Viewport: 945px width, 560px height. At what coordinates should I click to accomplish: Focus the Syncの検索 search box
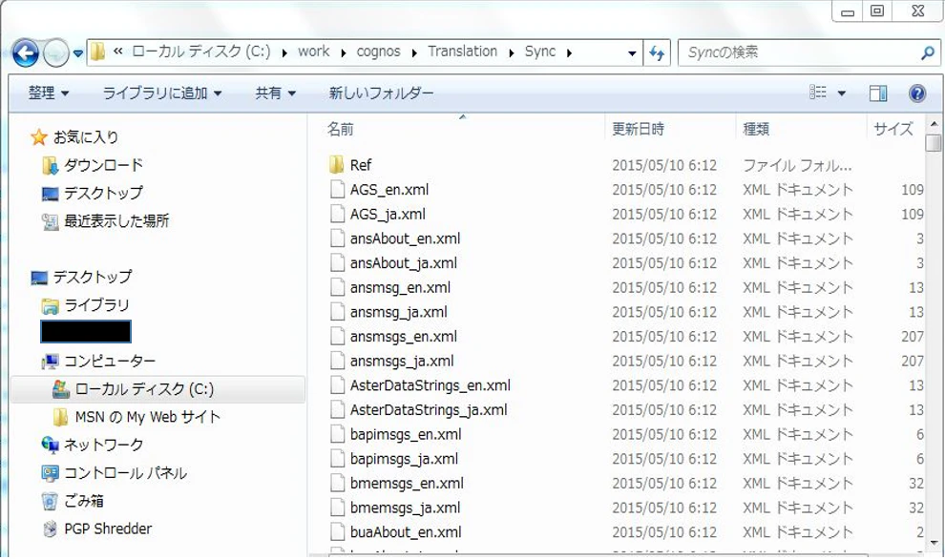799,53
